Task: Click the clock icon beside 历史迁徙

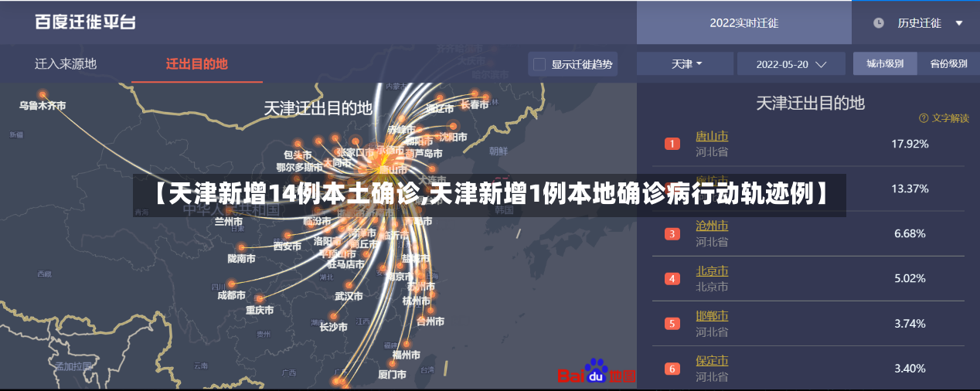Action: tap(879, 23)
